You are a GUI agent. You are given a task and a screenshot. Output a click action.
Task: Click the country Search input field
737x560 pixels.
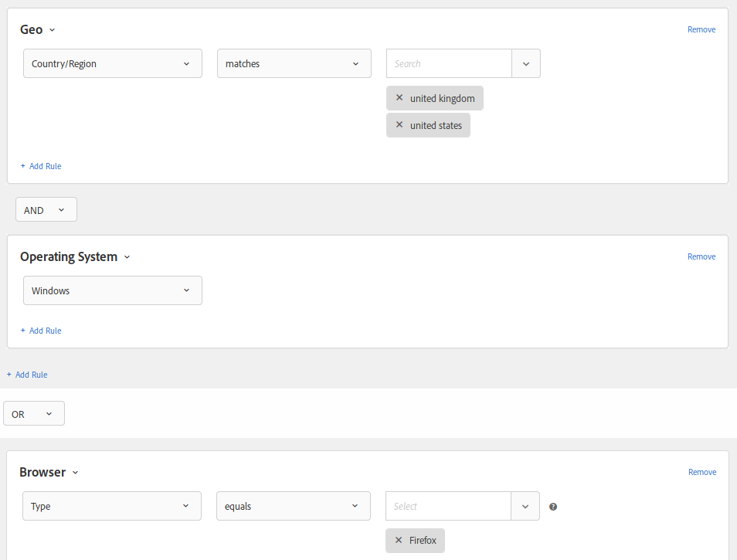coord(449,63)
